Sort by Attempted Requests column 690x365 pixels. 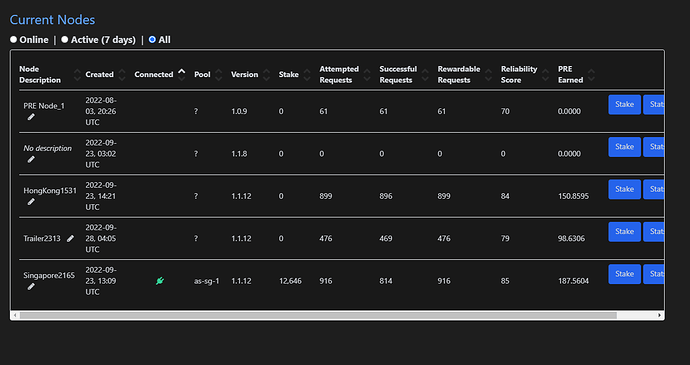367,74
